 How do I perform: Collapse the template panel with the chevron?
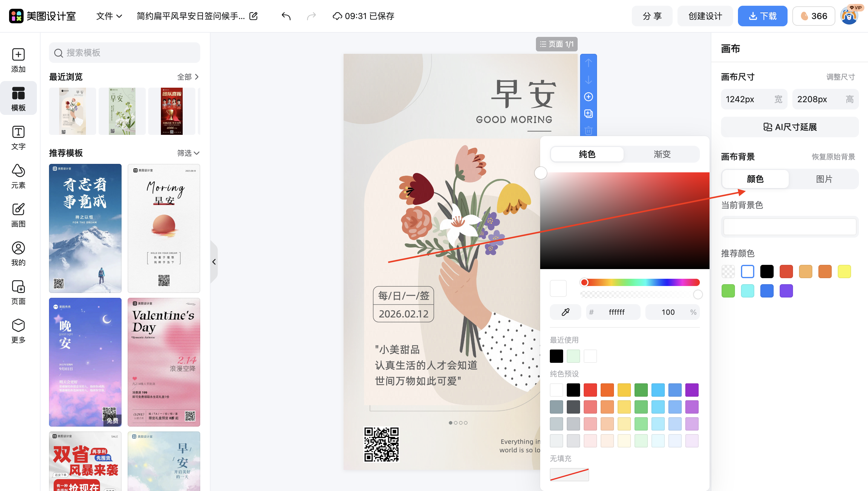[x=214, y=262]
